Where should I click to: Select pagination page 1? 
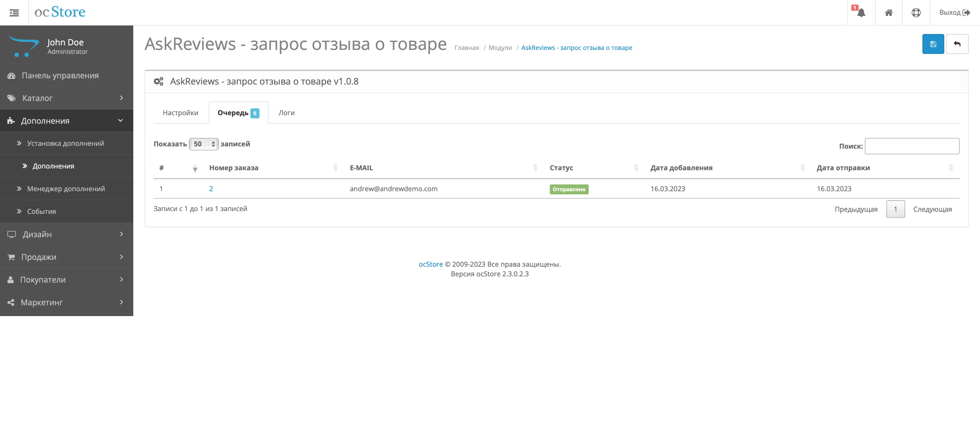click(895, 209)
